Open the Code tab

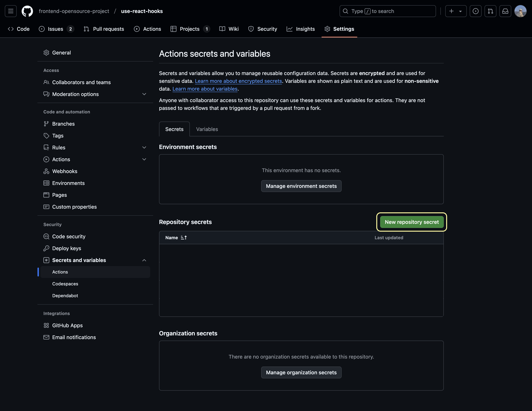tap(19, 29)
